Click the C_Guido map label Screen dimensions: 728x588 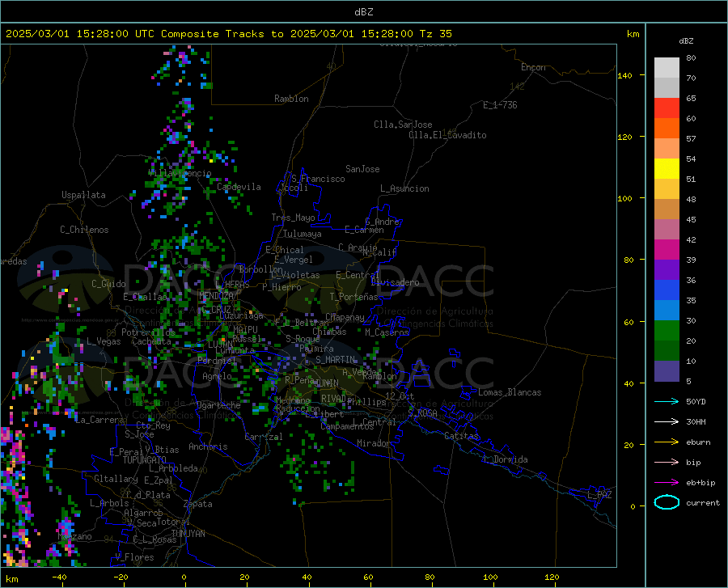click(108, 284)
